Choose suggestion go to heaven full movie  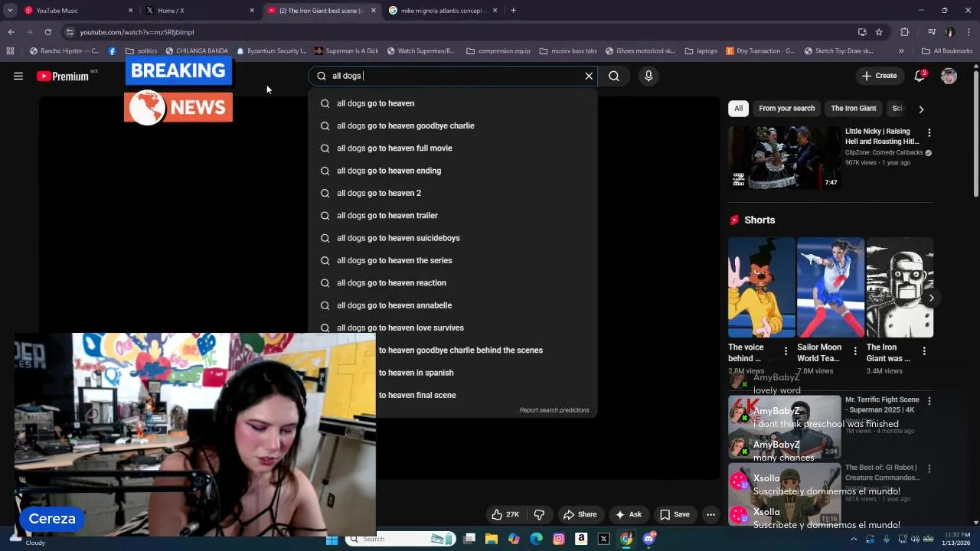pos(452,148)
